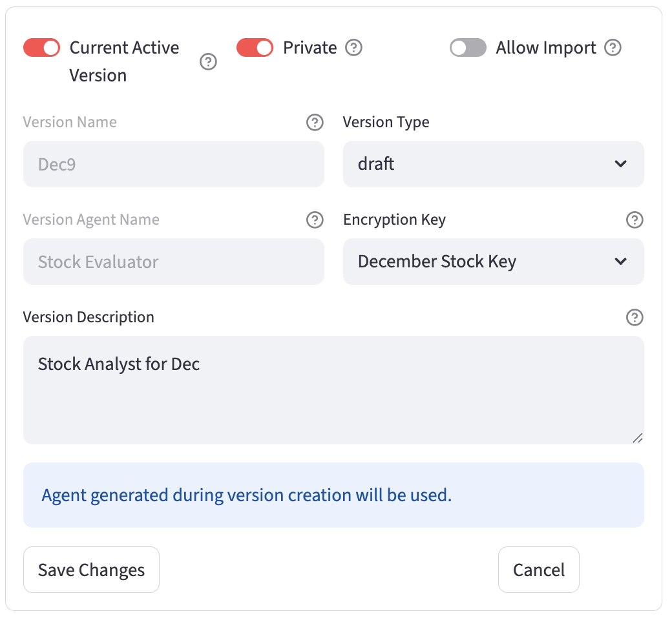
Task: Click the Version Agent Name Stock Evaluator field
Action: [x=173, y=262]
